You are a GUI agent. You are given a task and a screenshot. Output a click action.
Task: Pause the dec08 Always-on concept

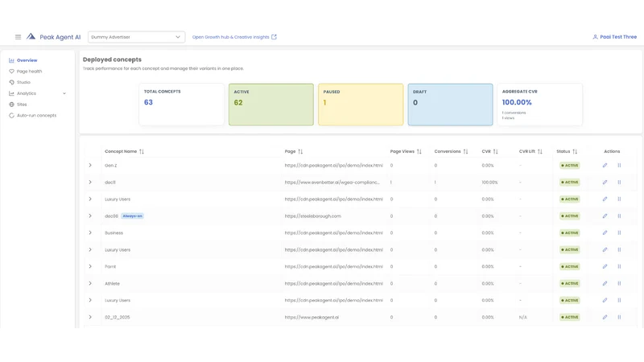pyautogui.click(x=619, y=216)
